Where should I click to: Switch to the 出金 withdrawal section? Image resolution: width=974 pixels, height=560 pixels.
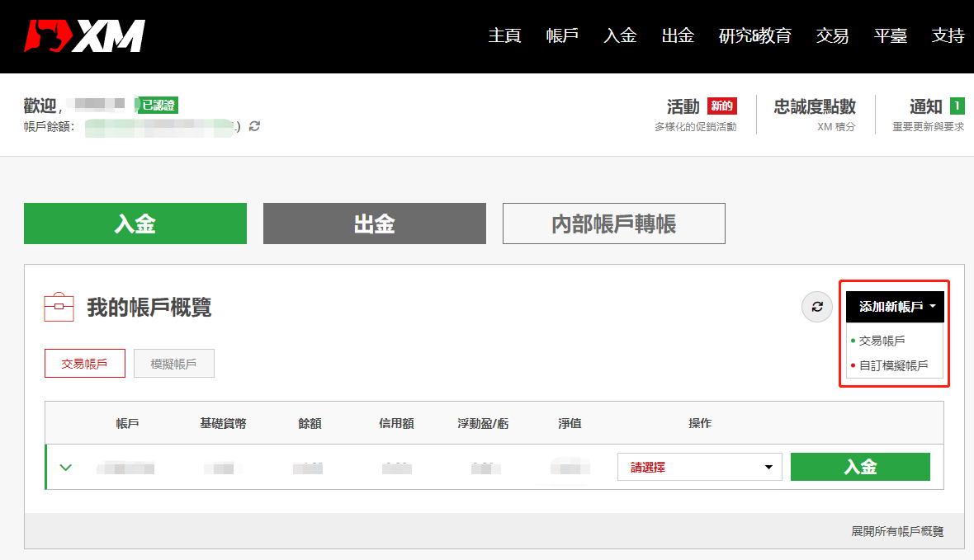pyautogui.click(x=374, y=223)
